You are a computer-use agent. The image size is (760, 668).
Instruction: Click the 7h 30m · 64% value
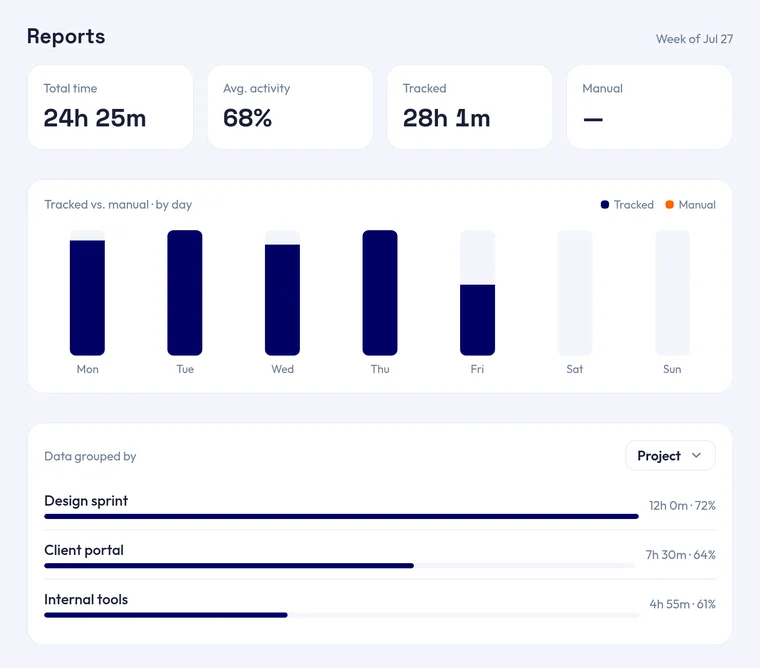(x=681, y=555)
